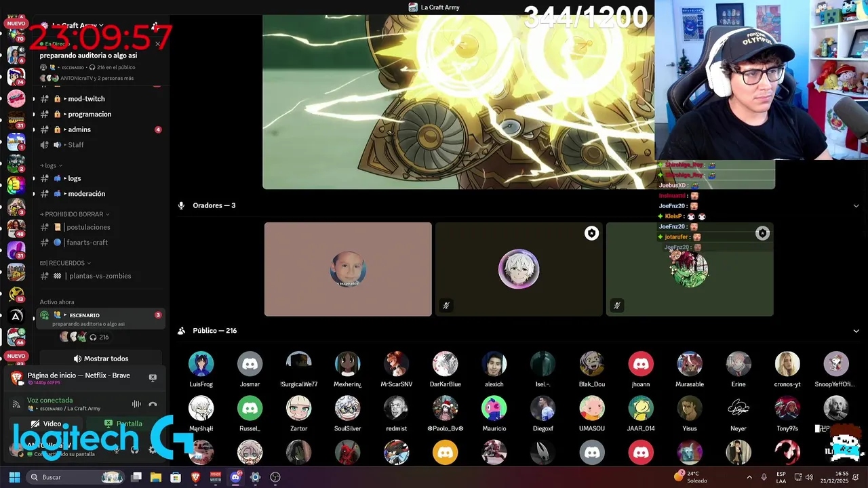Click the lower NUEVO unread indicator

tap(16, 356)
